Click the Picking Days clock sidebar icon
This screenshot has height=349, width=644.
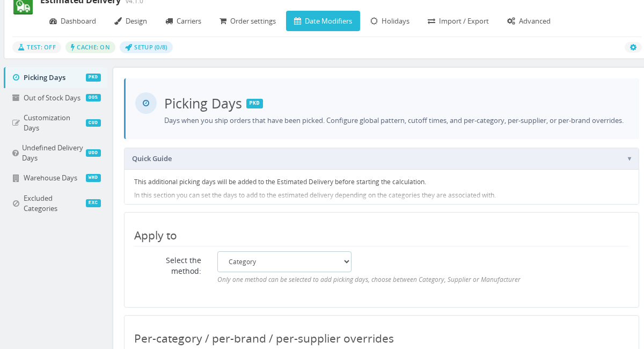pos(16,77)
